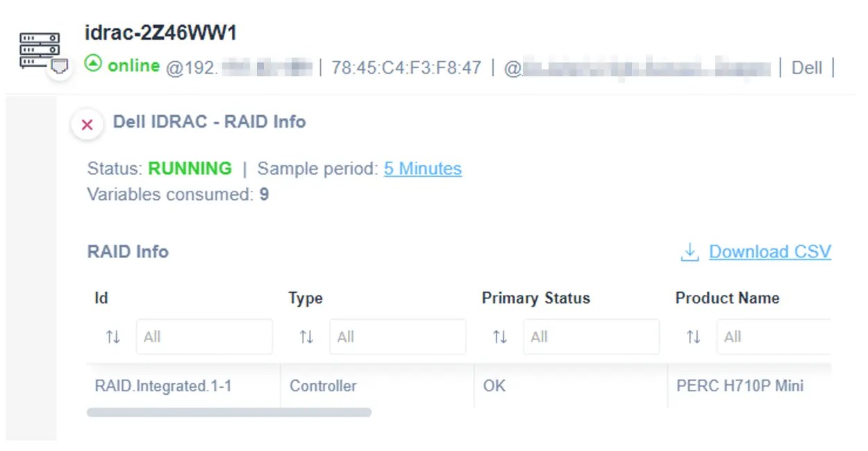Download the RAID Info CSV
Image resolution: width=868 pixels, height=451 pixels.
pyautogui.click(x=769, y=252)
